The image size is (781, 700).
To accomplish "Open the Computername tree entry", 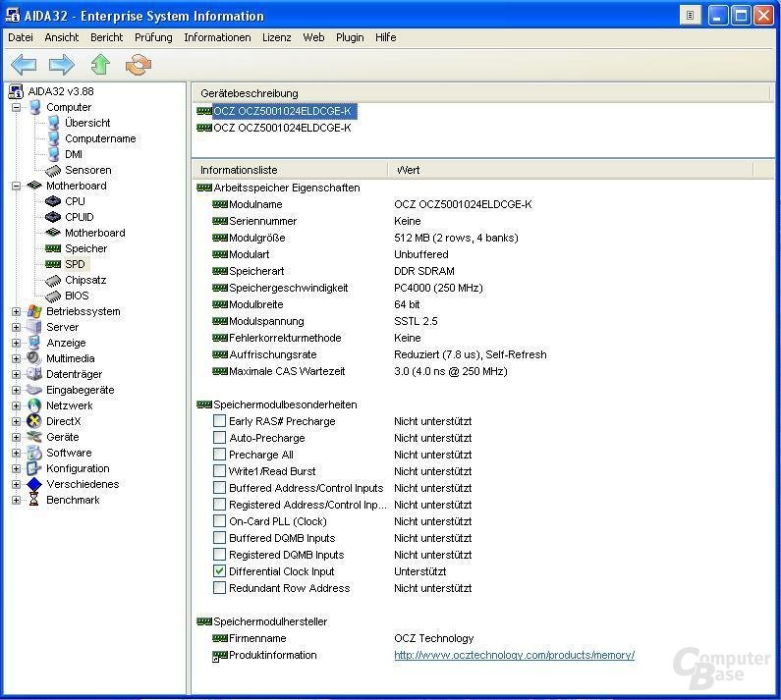I will tap(100, 138).
